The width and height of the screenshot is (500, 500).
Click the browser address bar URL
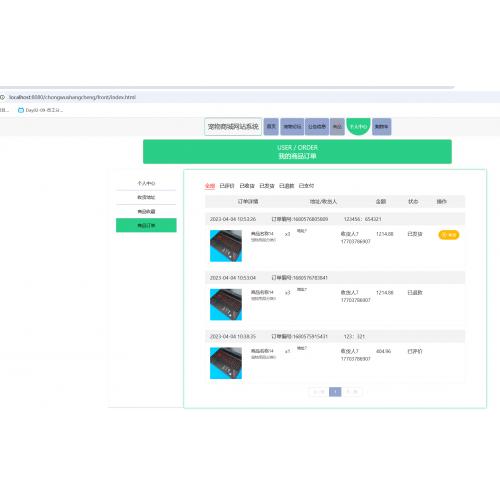point(72,97)
